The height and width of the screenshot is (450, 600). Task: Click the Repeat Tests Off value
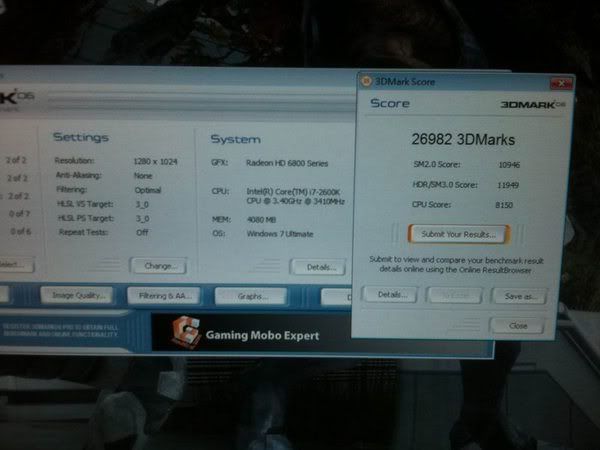(x=142, y=233)
